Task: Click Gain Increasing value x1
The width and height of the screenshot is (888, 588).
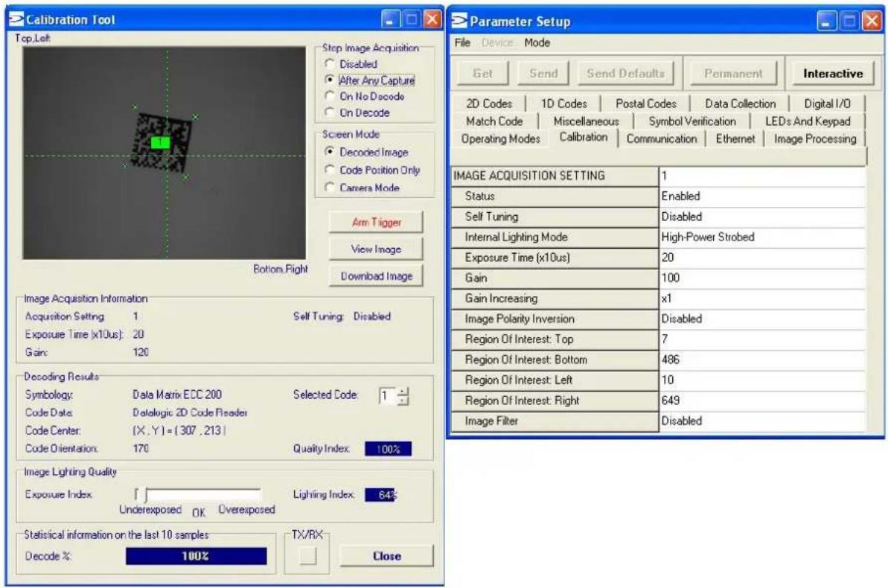Action: pyautogui.click(x=762, y=298)
